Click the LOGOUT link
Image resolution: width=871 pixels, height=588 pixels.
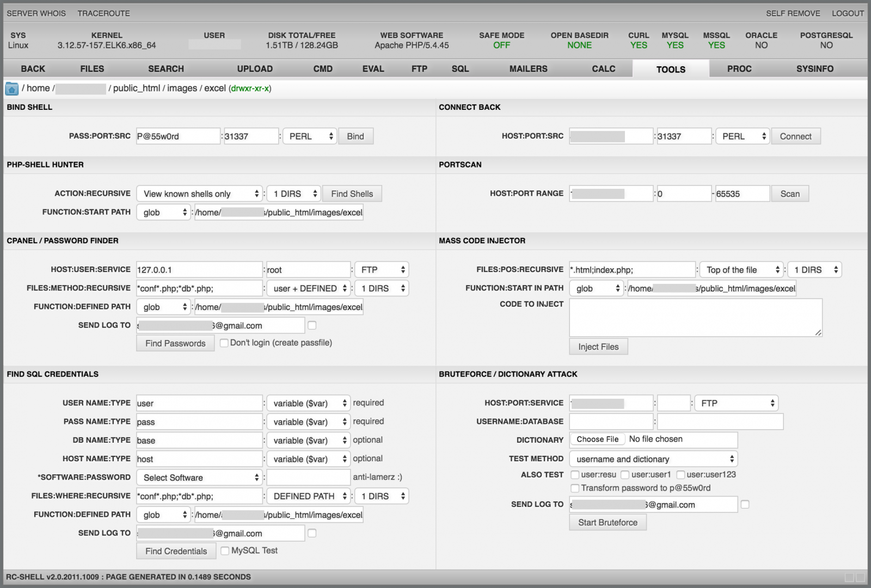(x=847, y=13)
